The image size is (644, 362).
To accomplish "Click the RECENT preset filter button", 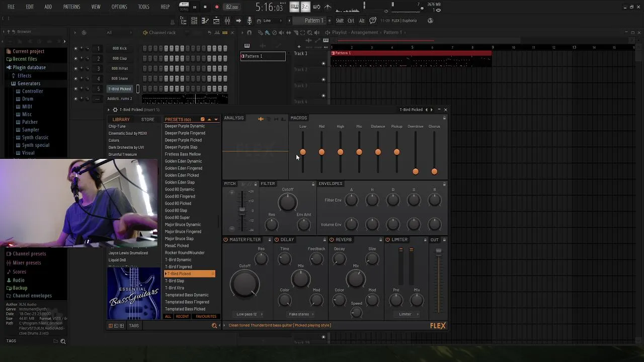I will click(x=182, y=317).
